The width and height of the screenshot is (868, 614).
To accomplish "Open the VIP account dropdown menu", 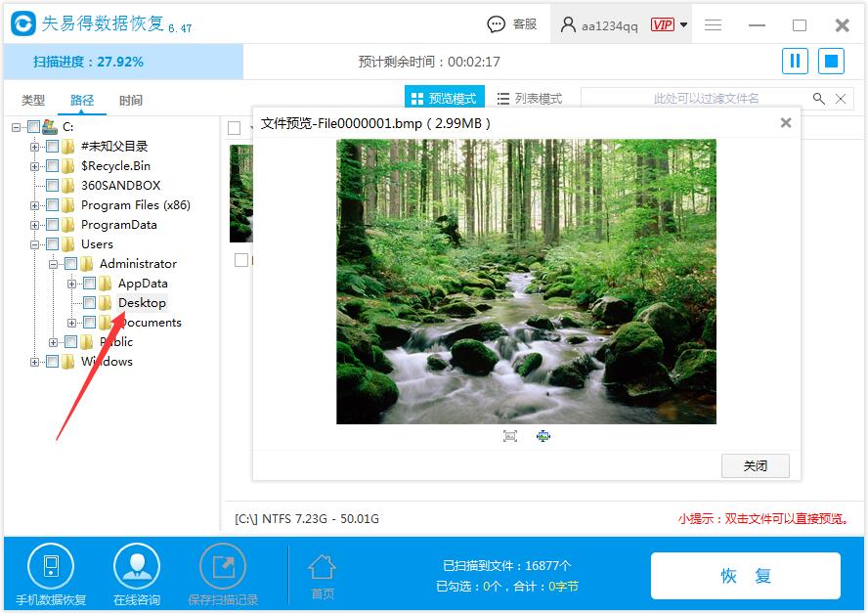I will [x=681, y=24].
